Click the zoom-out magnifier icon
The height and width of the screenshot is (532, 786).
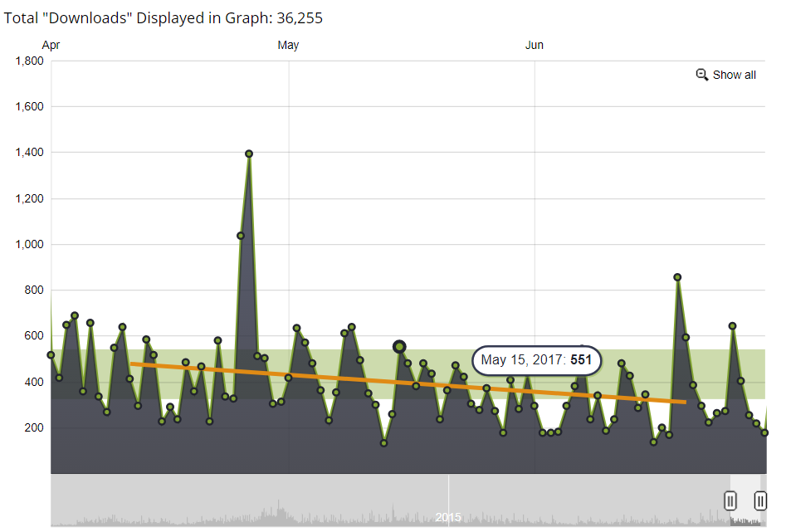tap(702, 74)
